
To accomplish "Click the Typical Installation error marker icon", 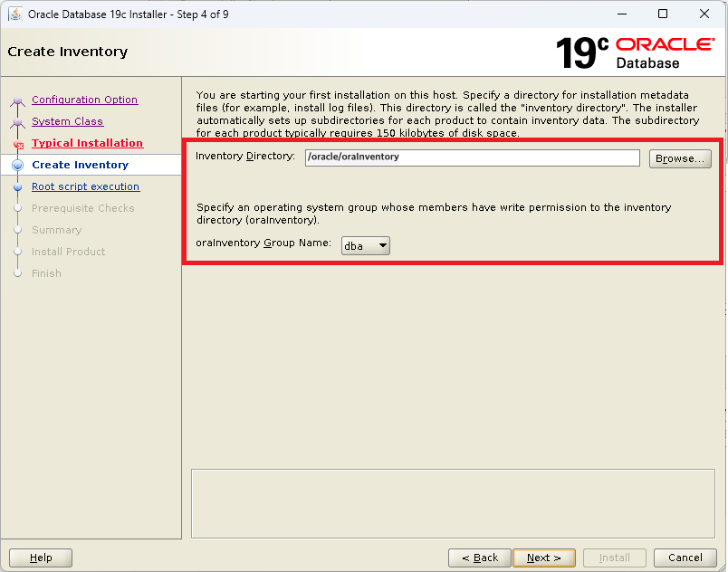I will point(19,145).
